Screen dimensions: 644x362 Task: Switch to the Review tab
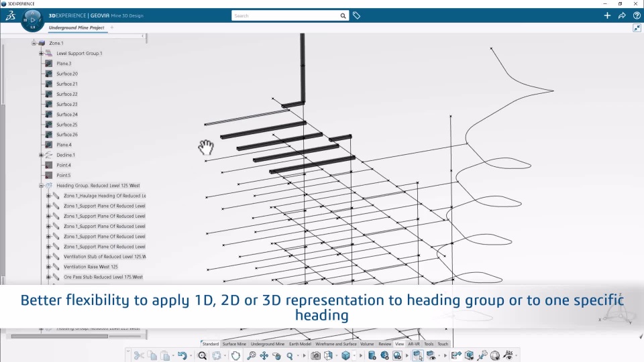click(385, 344)
